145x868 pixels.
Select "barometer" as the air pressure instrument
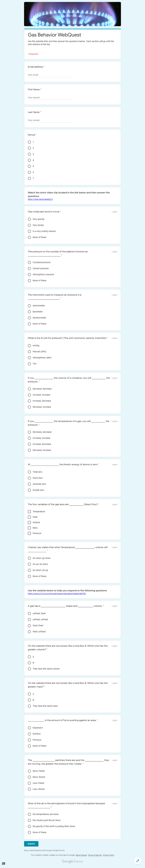click(x=30, y=311)
